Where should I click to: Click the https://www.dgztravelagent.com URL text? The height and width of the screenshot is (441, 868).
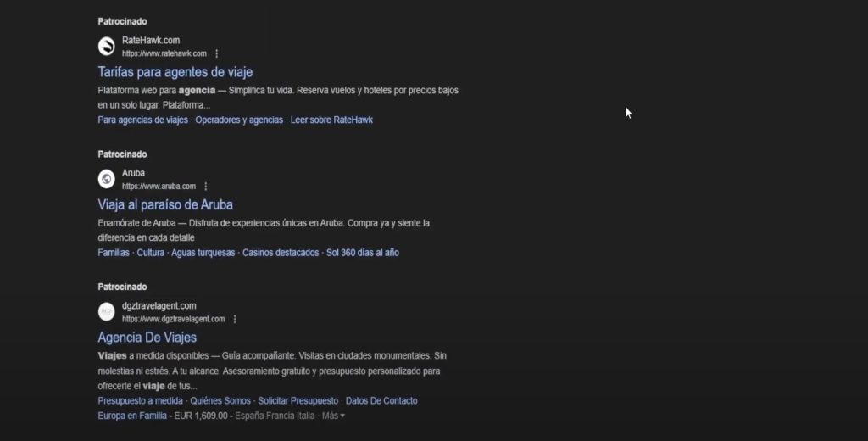click(173, 319)
